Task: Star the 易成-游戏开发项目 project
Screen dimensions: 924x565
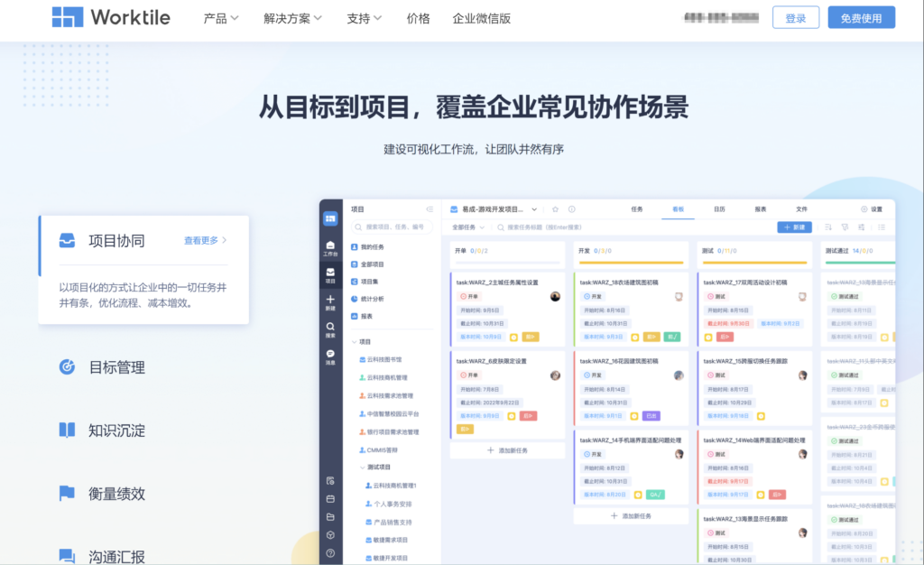Action: pyautogui.click(x=555, y=209)
